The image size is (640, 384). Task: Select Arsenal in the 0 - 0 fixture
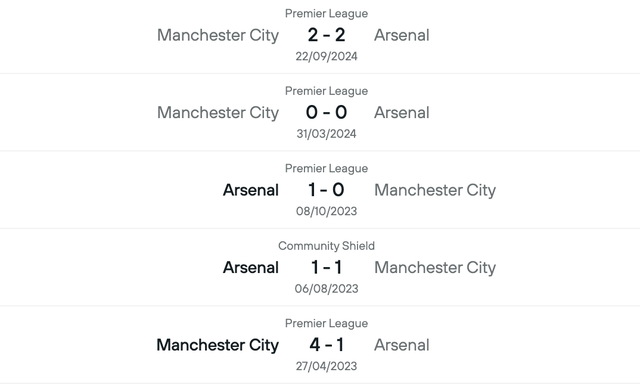pos(402,113)
